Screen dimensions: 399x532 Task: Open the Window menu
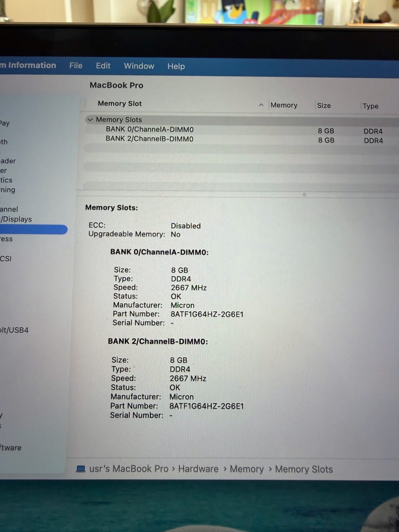coord(139,66)
